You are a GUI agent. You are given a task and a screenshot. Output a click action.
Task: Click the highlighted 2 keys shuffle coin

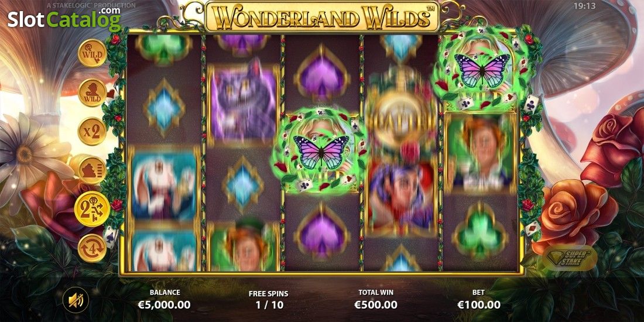point(92,209)
